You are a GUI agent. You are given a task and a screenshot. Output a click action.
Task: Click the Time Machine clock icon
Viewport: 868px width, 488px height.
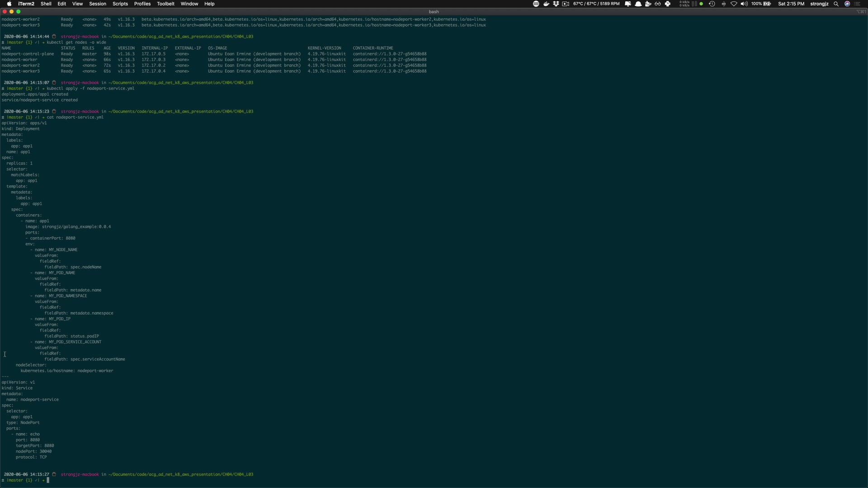pyautogui.click(x=712, y=4)
